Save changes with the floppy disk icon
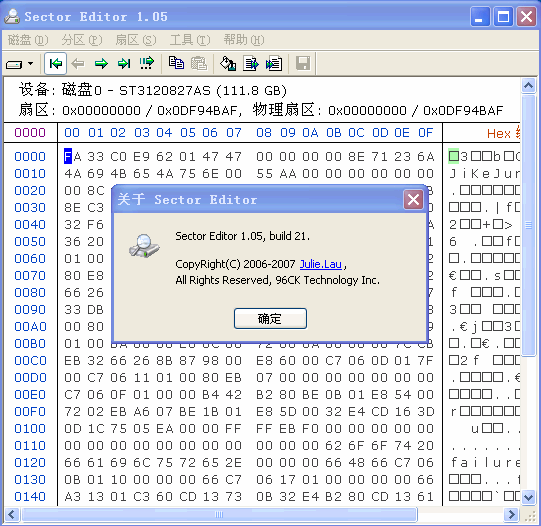This screenshot has width=541, height=526. tap(303, 63)
